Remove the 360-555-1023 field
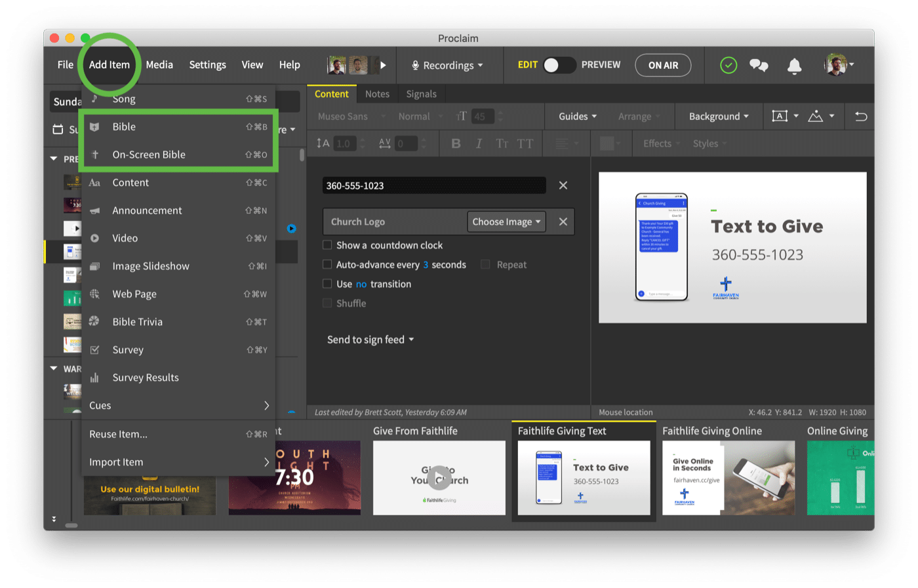 563,186
